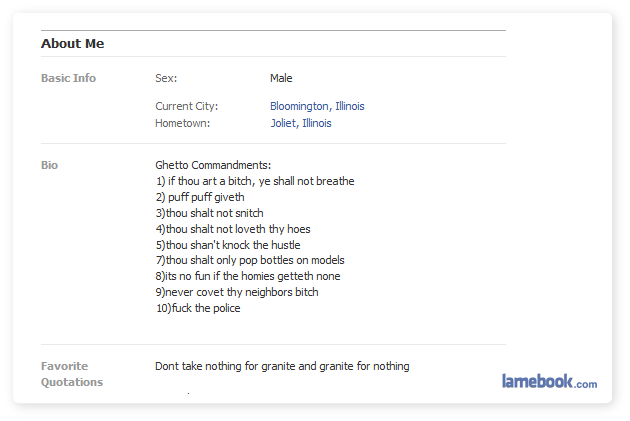The image size is (630, 421).
Task: Click the Ghetto Commandments title line
Action: 213,165
